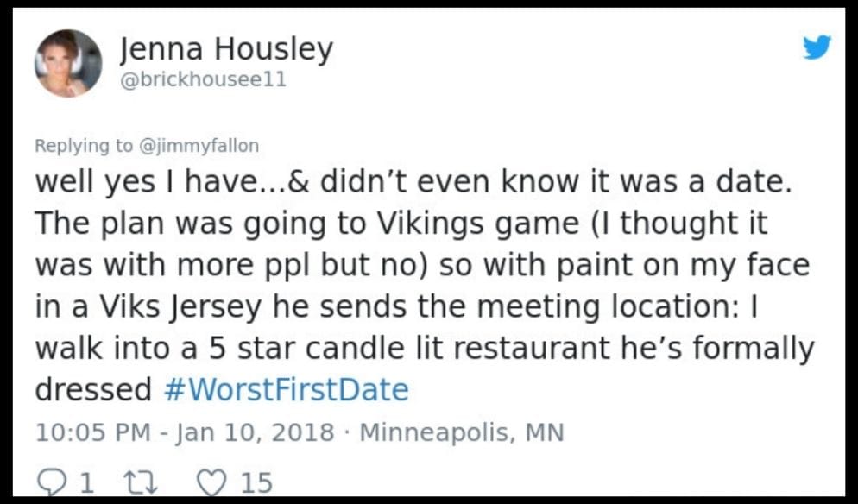Screen dimensions: 858x504
Task: Open the @brickhousee11 handle link
Action: (x=202, y=80)
